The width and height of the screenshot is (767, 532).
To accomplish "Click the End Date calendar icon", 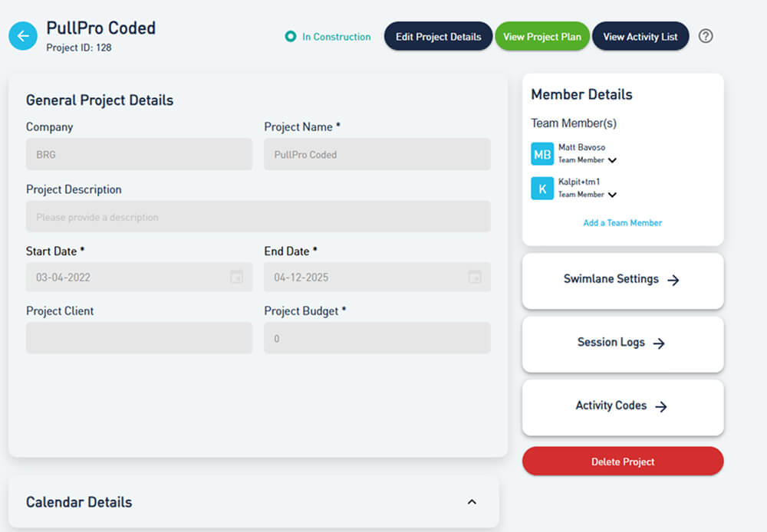I will [x=475, y=277].
